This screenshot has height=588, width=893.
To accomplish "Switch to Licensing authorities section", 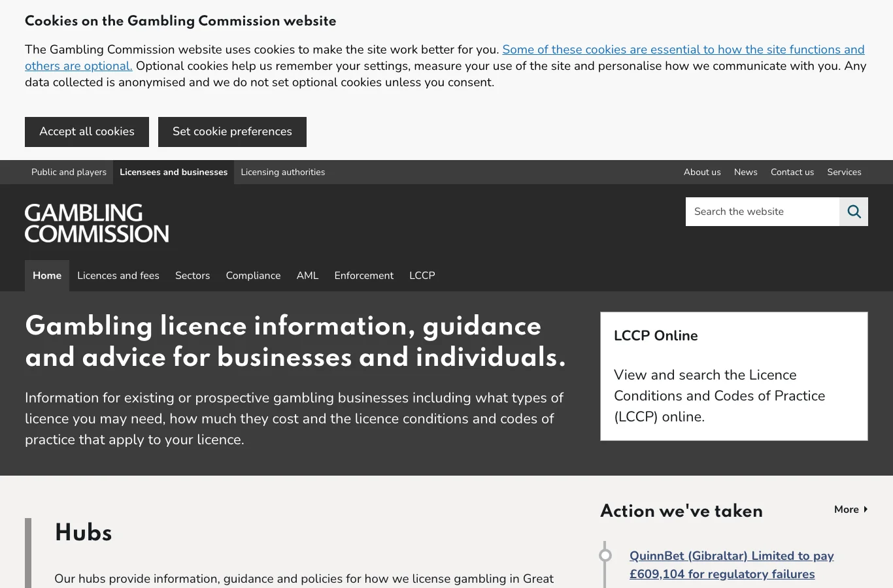I will coord(283,172).
